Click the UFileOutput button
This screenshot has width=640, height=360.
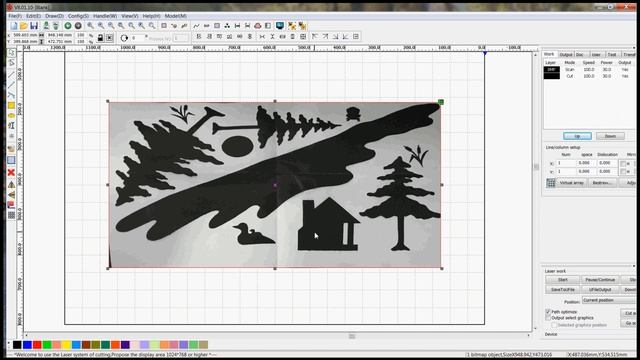(600, 289)
